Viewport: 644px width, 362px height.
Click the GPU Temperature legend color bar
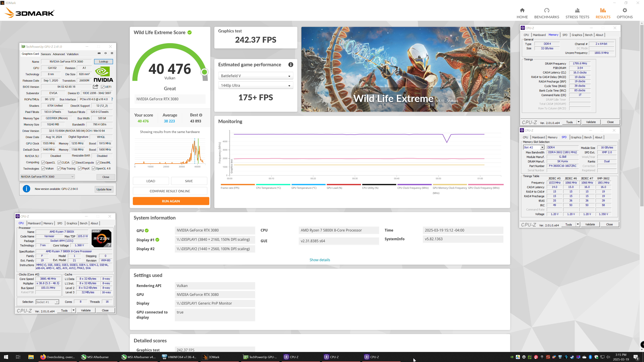(308, 185)
